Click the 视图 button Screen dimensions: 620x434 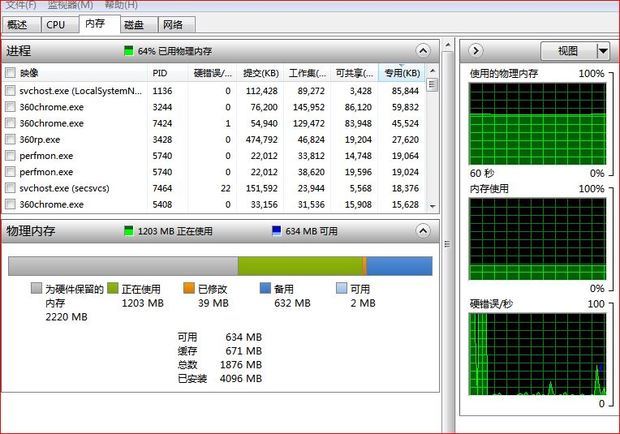point(568,51)
